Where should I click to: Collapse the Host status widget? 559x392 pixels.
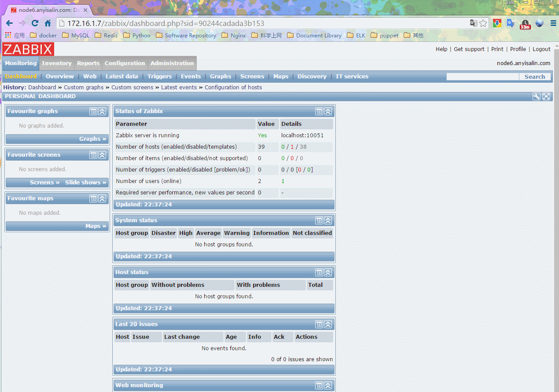328,272
